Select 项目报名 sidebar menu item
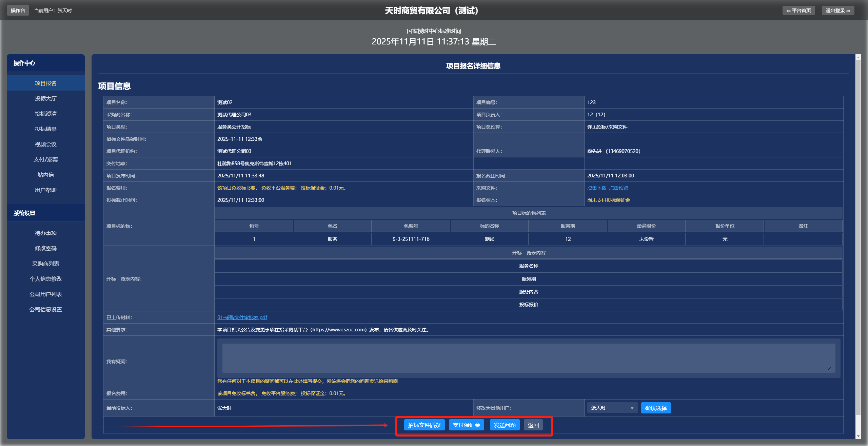868x446 pixels. click(x=45, y=83)
